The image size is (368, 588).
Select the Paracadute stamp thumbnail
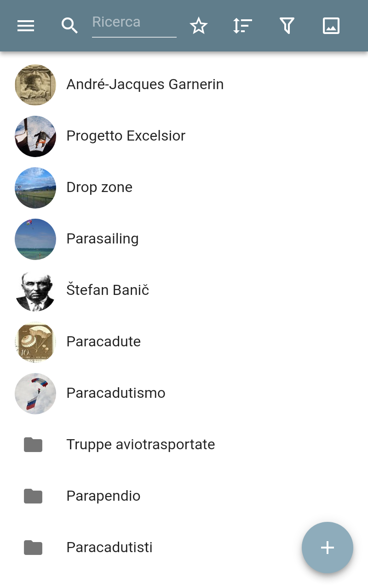click(x=35, y=342)
